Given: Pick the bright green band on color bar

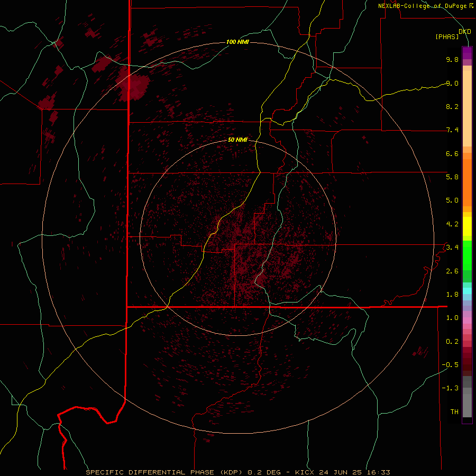Looking at the screenshot, I should pos(467,255).
